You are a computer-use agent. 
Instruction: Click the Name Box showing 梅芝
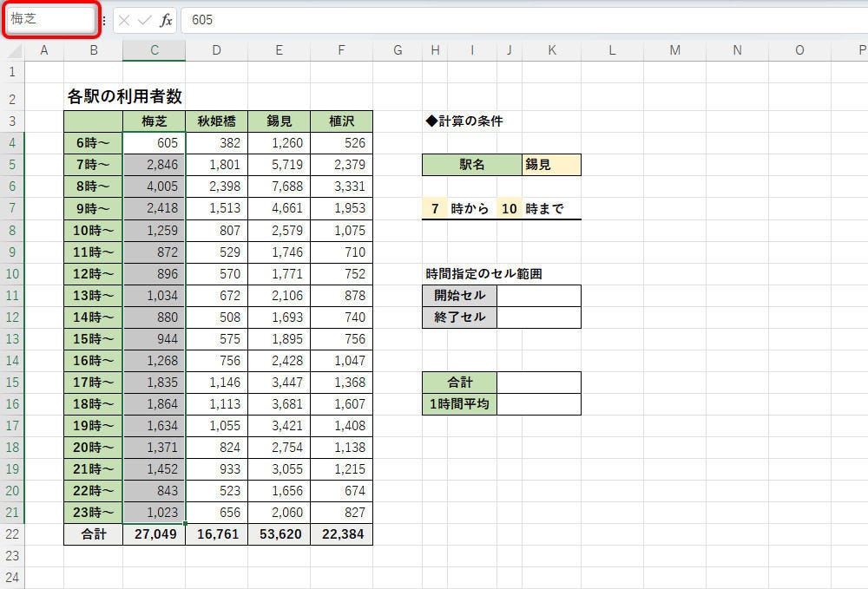pos(50,19)
